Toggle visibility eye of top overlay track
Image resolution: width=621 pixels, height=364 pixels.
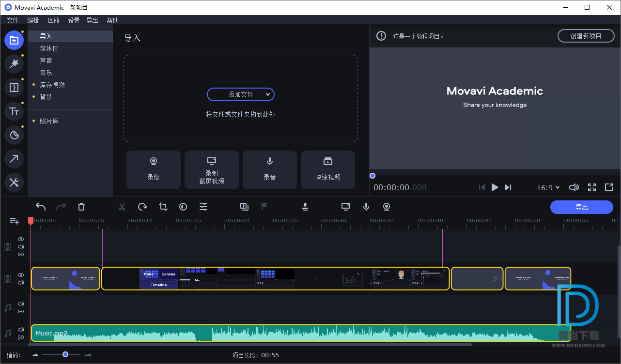coord(21,239)
